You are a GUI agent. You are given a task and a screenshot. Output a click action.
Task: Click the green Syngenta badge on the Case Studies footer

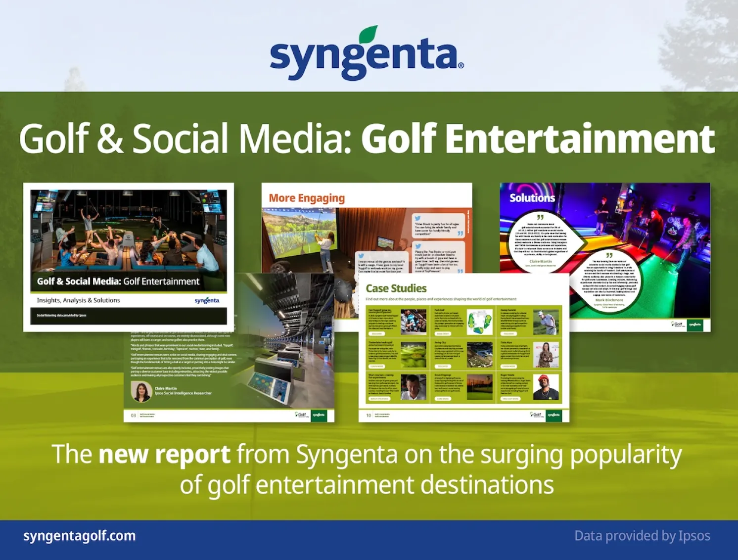tap(554, 415)
